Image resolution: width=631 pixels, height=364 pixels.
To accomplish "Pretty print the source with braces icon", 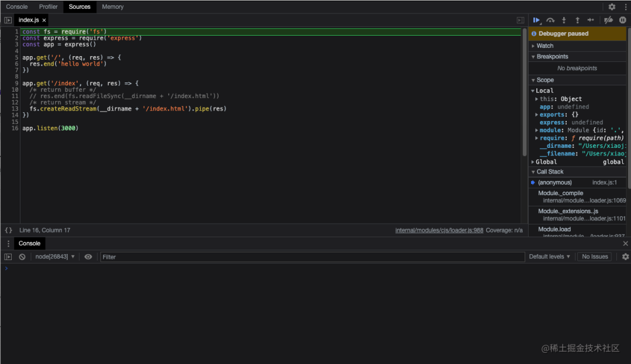I will [x=8, y=230].
